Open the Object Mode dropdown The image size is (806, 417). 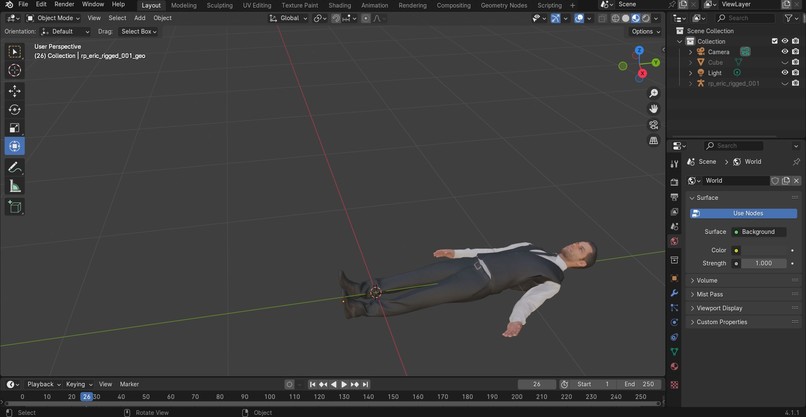pyautogui.click(x=53, y=18)
